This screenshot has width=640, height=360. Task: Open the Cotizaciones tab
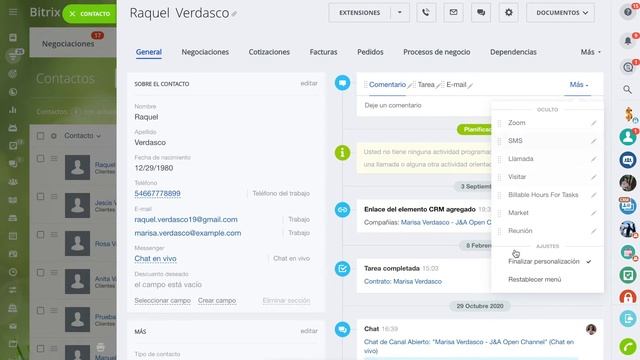[x=269, y=52]
